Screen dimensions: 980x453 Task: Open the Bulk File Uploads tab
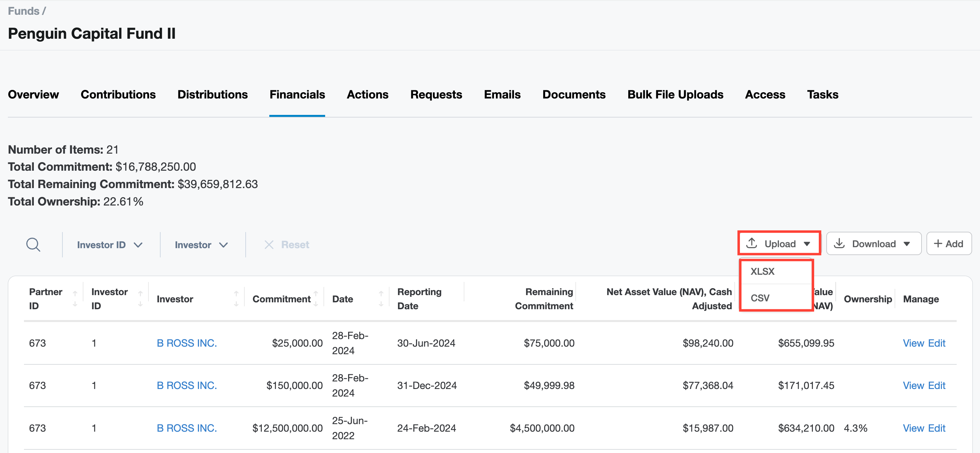coord(675,94)
